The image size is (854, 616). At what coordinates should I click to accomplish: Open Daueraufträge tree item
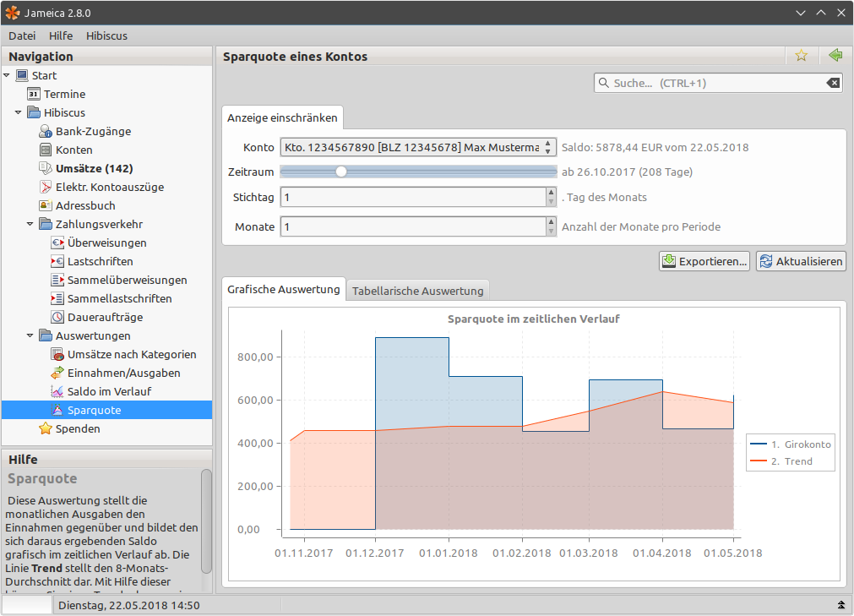click(x=105, y=317)
